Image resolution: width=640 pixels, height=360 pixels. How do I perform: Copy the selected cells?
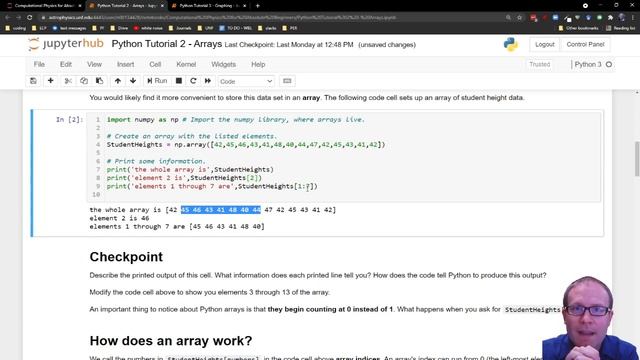84,81
